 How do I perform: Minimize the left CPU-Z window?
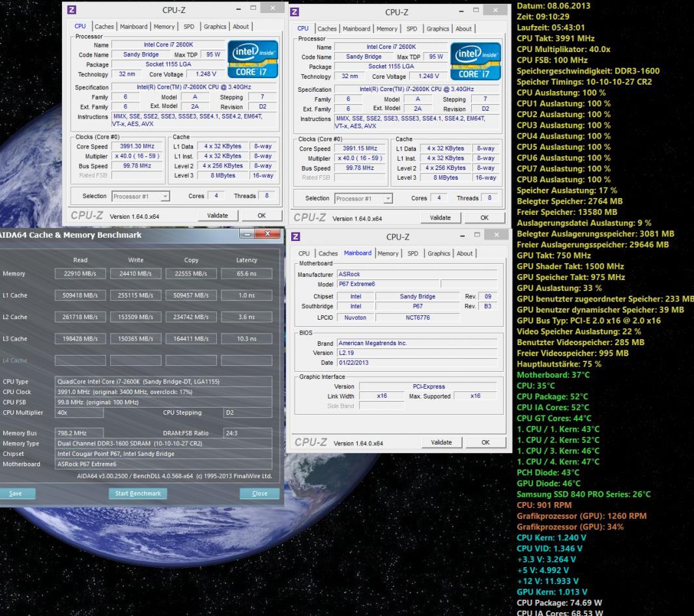click(239, 8)
